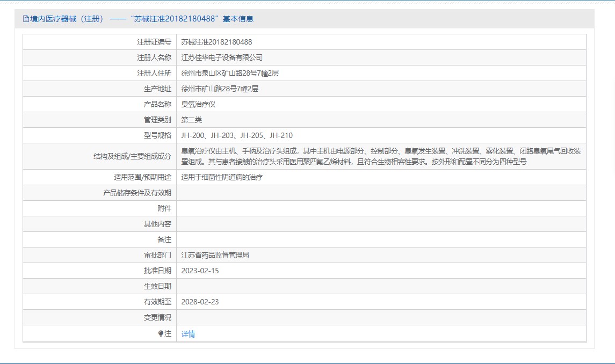The width and height of the screenshot is (615, 364).
Task: Click the 附件 label
Action: (x=164, y=209)
